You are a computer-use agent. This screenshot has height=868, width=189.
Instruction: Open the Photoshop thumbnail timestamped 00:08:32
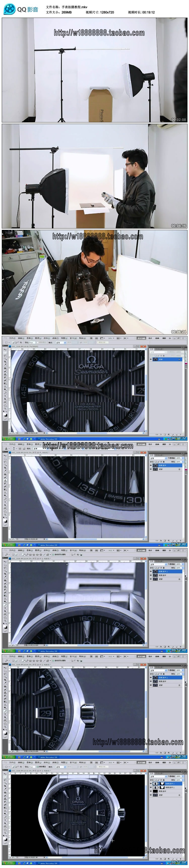pyautogui.click(x=94, y=388)
